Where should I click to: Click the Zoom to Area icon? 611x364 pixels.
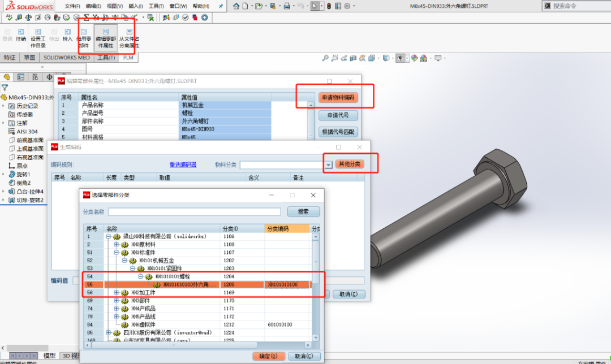[334, 58]
